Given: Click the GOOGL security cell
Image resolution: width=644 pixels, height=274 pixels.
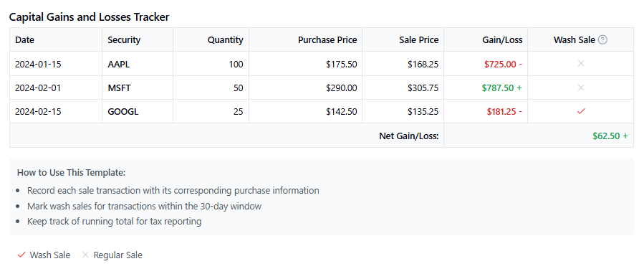Looking at the screenshot, I should pyautogui.click(x=138, y=111).
